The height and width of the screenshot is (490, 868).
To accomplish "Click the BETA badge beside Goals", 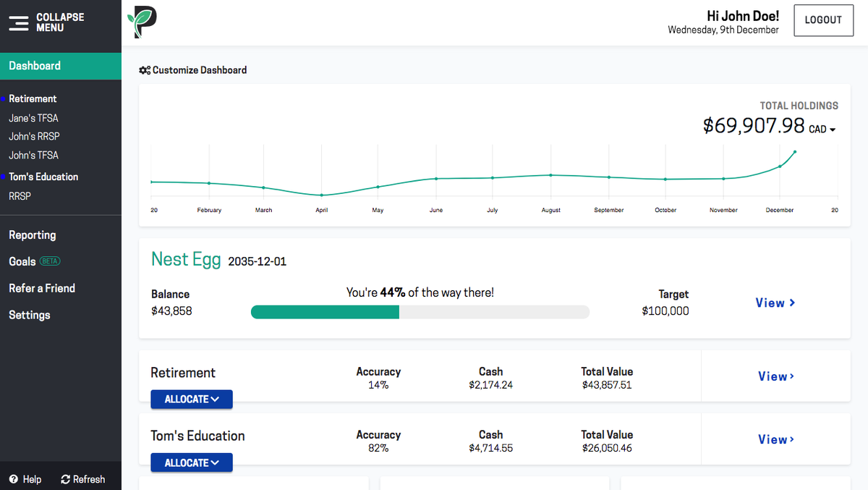I will 50,261.
